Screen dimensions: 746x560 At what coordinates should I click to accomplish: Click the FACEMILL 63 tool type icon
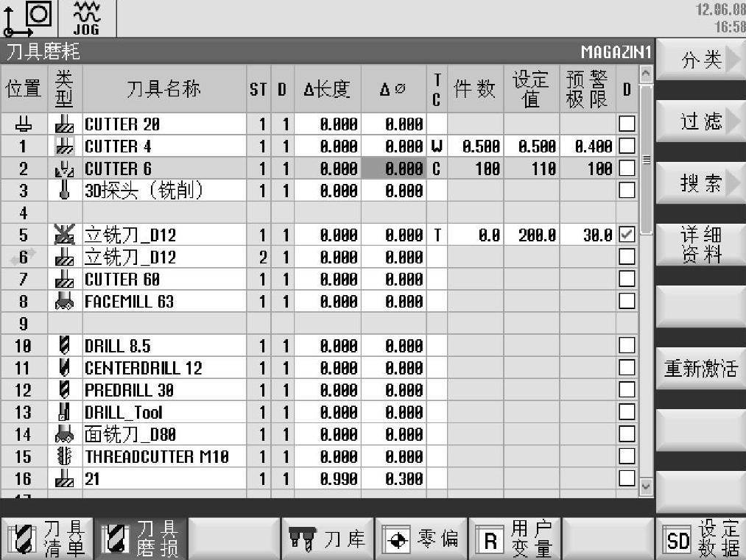65,301
